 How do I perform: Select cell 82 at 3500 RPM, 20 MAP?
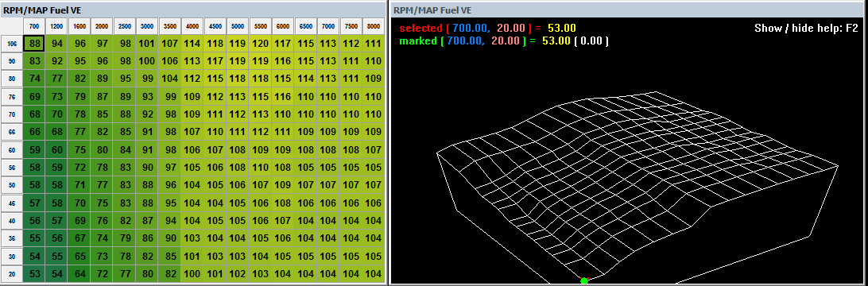point(170,273)
